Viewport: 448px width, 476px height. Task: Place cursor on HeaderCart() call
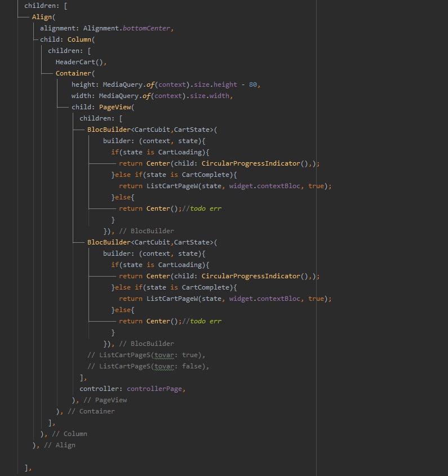tap(79, 62)
